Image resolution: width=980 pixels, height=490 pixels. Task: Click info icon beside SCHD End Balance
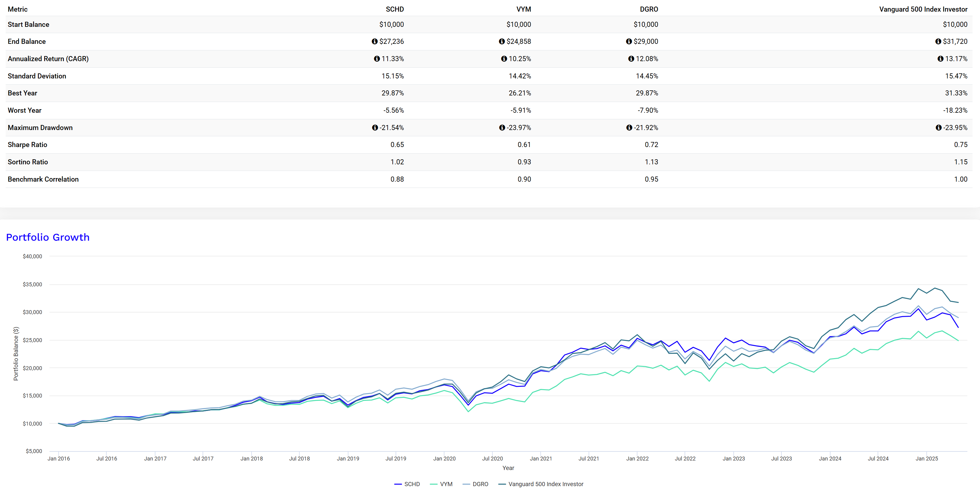(x=374, y=41)
